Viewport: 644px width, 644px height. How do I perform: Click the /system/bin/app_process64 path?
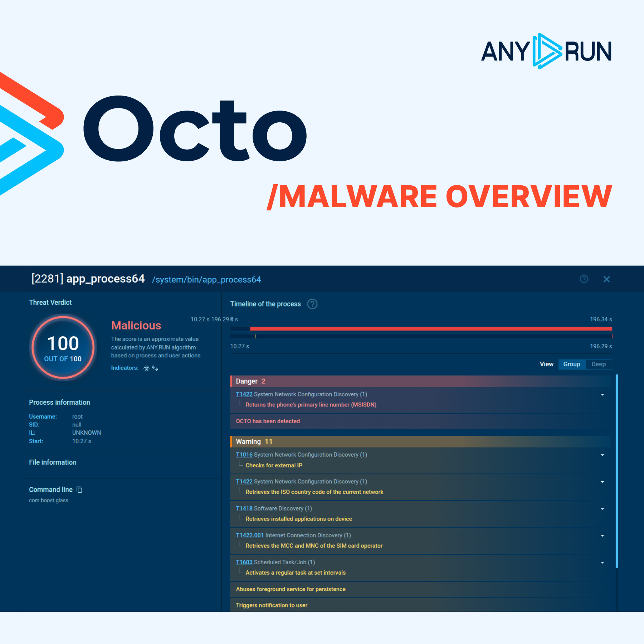206,280
